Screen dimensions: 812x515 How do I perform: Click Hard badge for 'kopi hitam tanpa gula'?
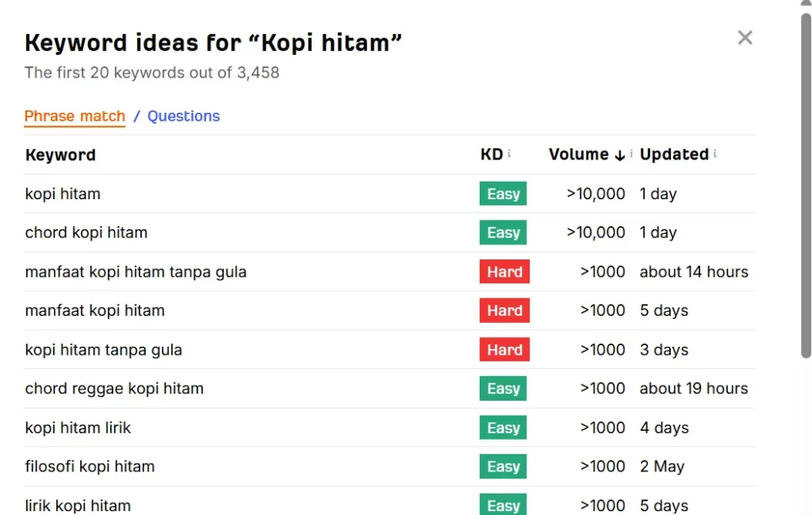pos(504,350)
